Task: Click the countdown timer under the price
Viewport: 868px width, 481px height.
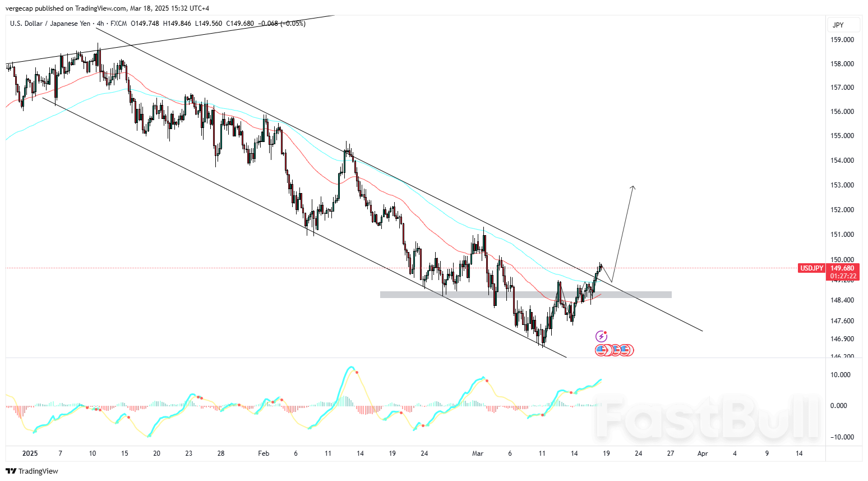Action: pyautogui.click(x=842, y=276)
